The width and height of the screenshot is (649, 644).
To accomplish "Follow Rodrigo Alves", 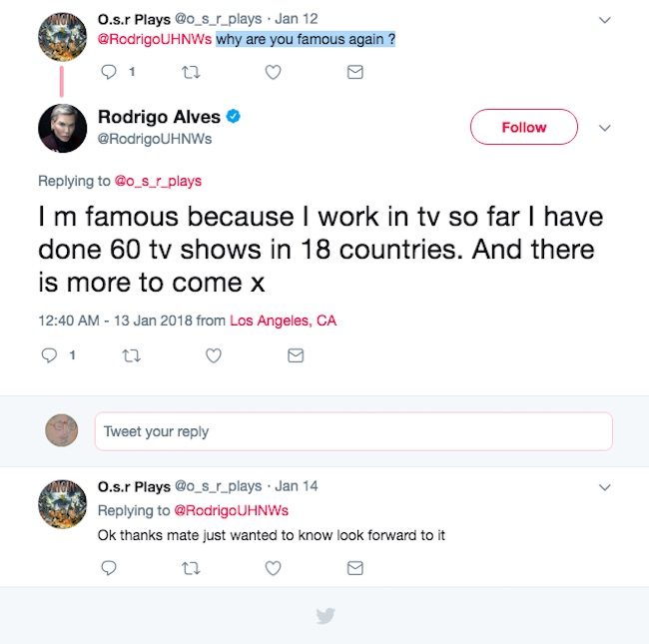I will (523, 128).
